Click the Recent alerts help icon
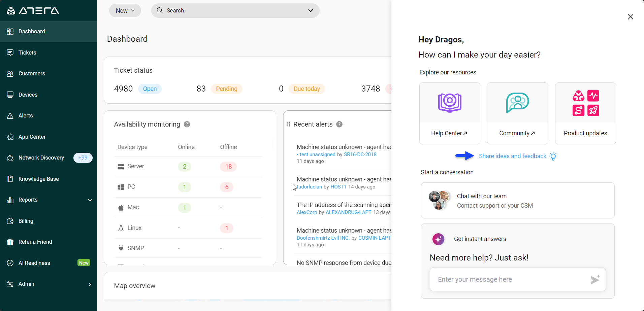 click(340, 125)
